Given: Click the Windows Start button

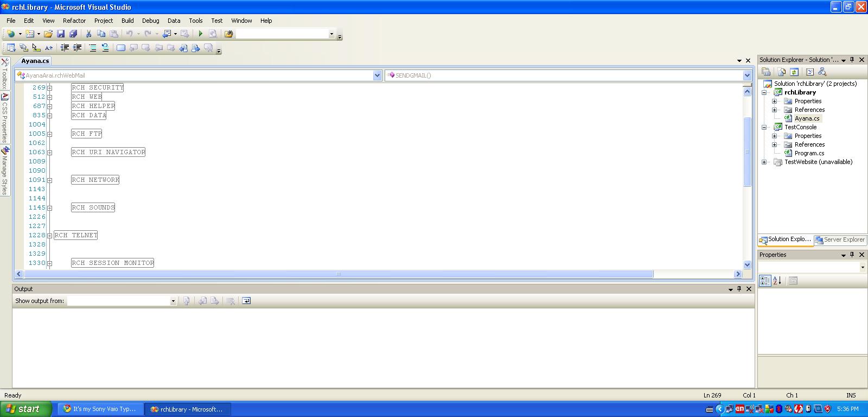Looking at the screenshot, I should pyautogui.click(x=26, y=409).
